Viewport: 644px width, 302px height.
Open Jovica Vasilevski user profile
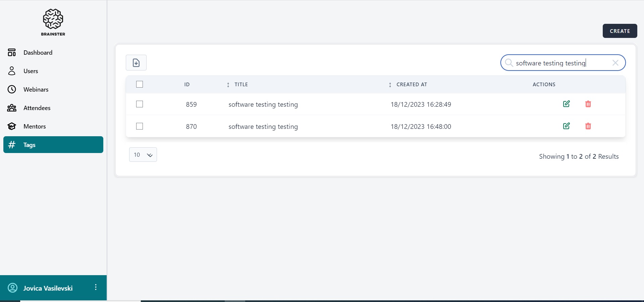click(48, 288)
